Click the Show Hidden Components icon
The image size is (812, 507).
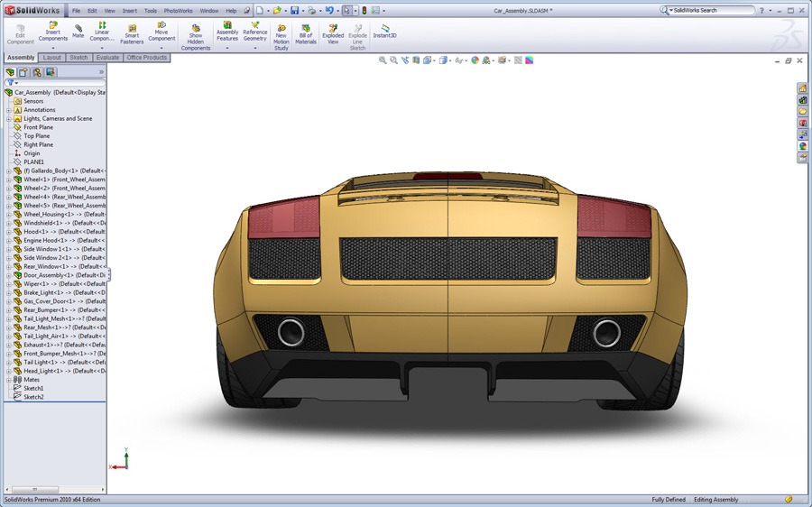195,32
